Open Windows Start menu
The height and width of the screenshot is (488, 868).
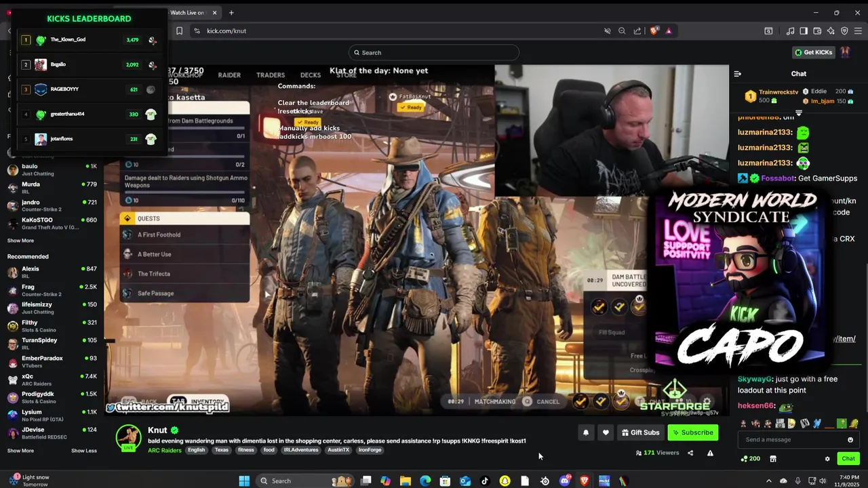[x=244, y=481]
